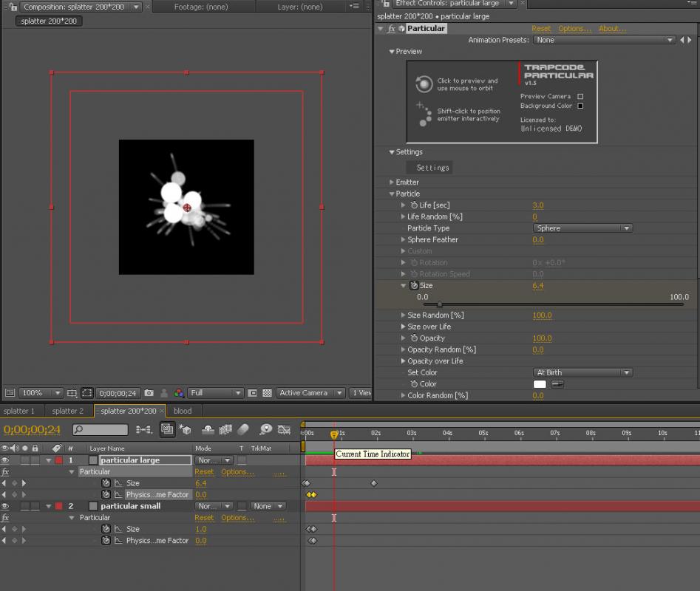Toggle the Live Update timeline button
700x591 pixels.
(x=168, y=429)
